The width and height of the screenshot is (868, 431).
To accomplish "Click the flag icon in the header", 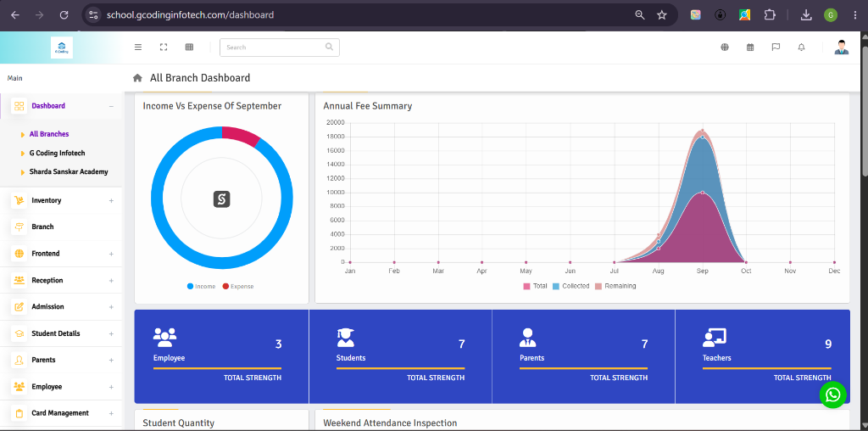I will tap(776, 48).
